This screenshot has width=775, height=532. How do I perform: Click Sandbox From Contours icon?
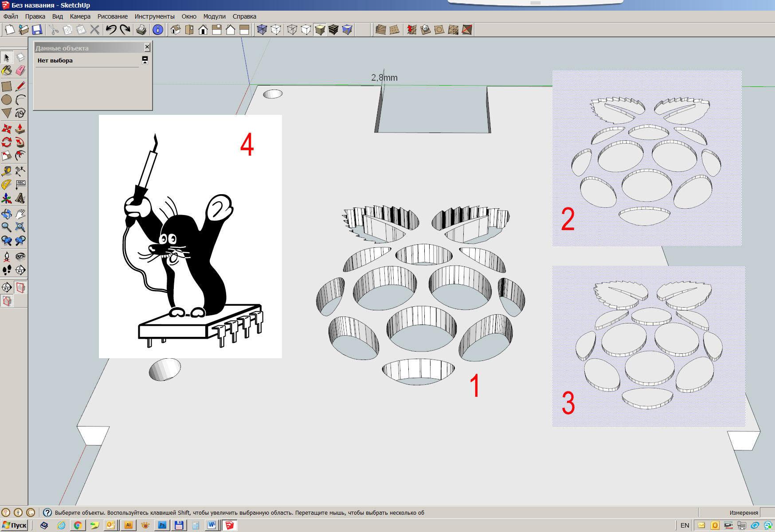(x=380, y=30)
